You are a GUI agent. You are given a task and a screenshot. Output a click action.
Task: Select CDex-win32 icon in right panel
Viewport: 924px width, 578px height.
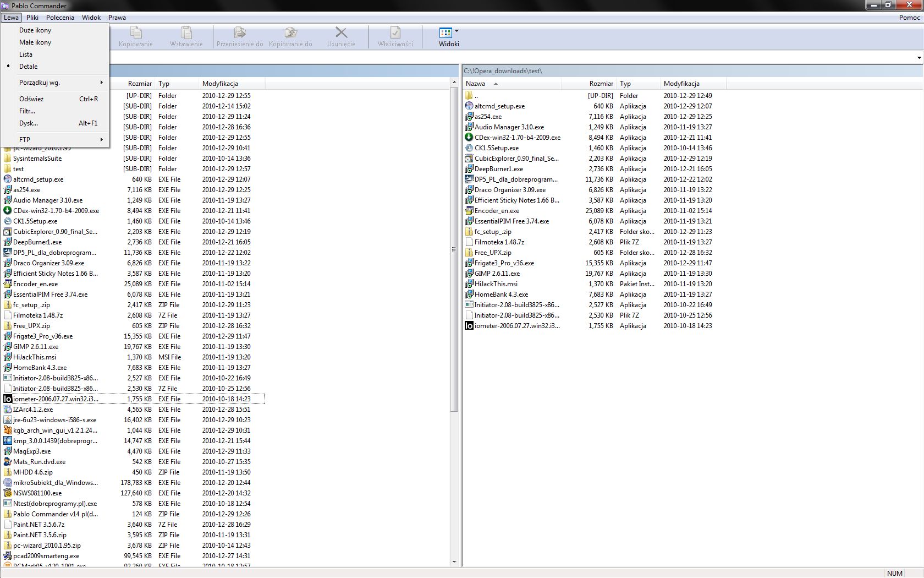[x=469, y=138]
